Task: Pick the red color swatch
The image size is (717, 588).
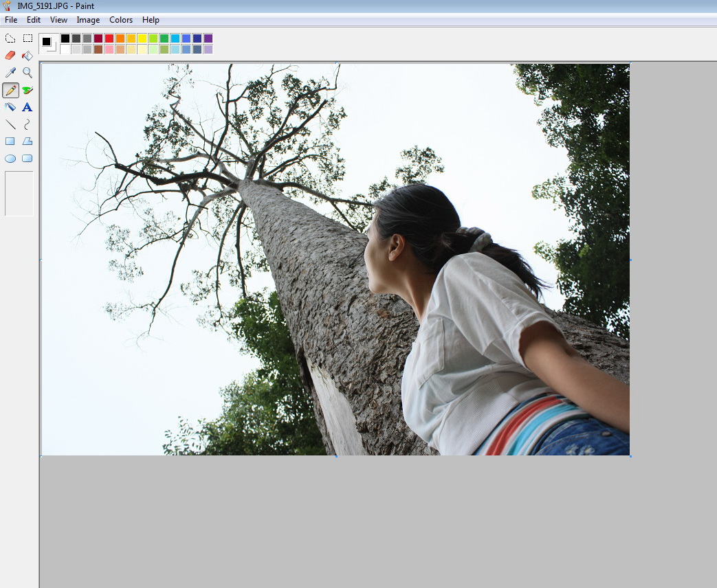Action: (x=109, y=38)
